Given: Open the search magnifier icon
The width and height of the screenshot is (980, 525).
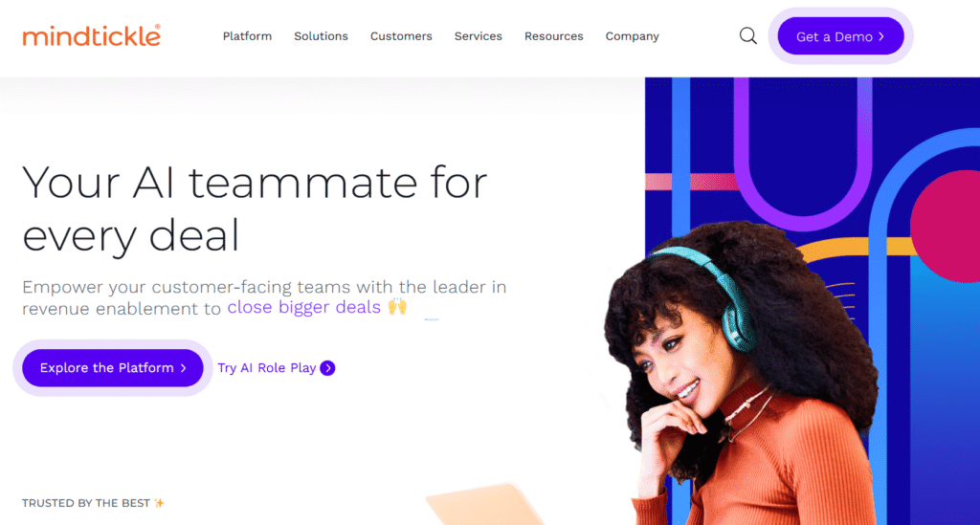Looking at the screenshot, I should coord(748,35).
